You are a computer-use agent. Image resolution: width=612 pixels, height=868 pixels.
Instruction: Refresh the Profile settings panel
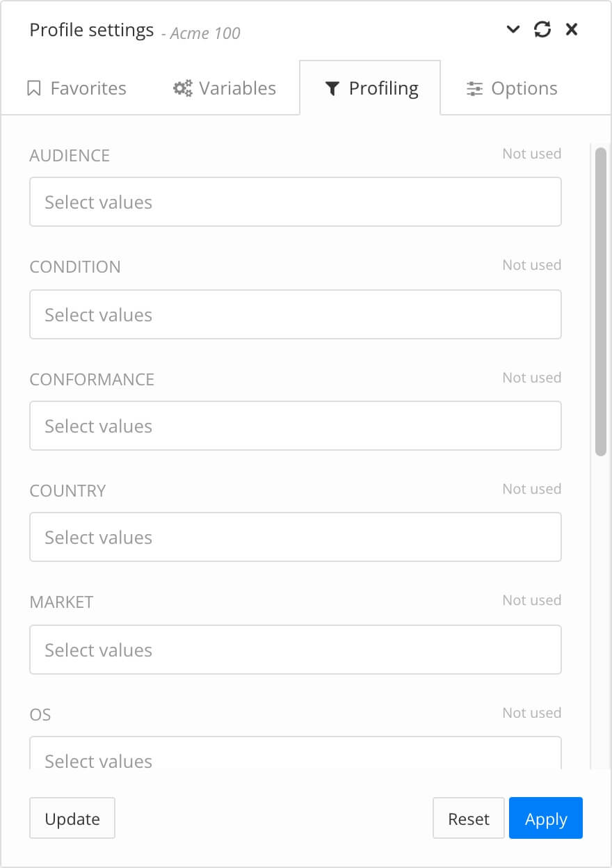click(542, 29)
